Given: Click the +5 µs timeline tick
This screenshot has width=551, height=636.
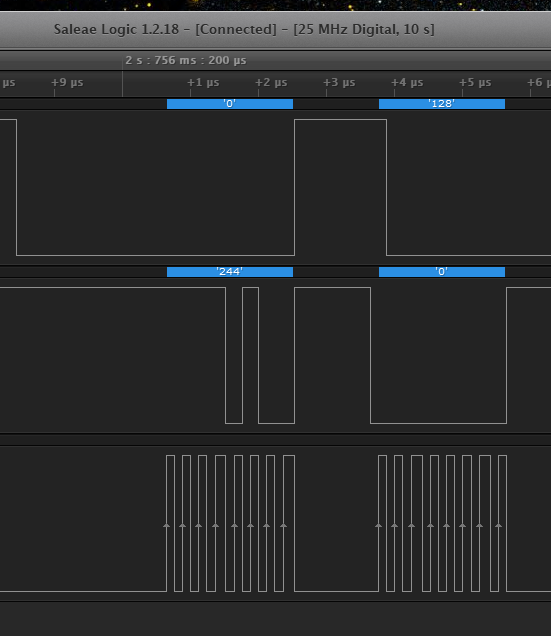Looking at the screenshot, I should 475,83.
